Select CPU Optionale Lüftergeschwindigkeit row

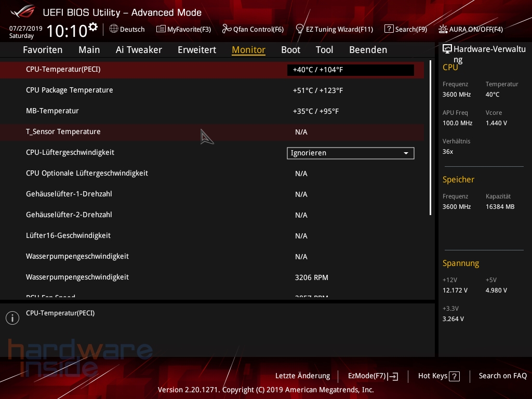(212, 174)
